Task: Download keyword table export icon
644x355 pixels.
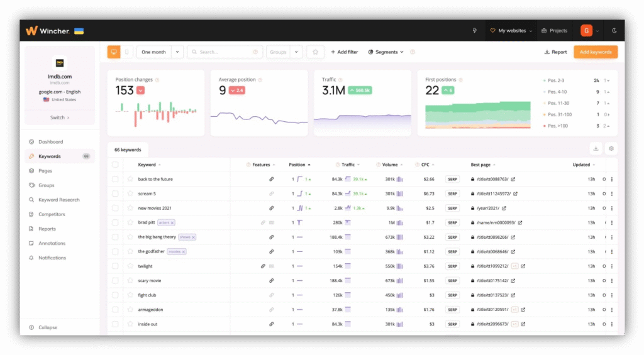Action: coord(596,148)
